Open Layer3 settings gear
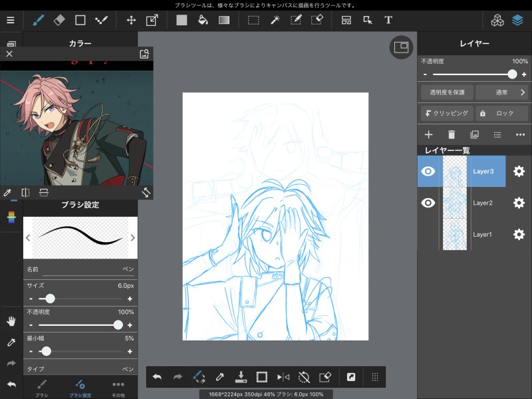 click(519, 172)
